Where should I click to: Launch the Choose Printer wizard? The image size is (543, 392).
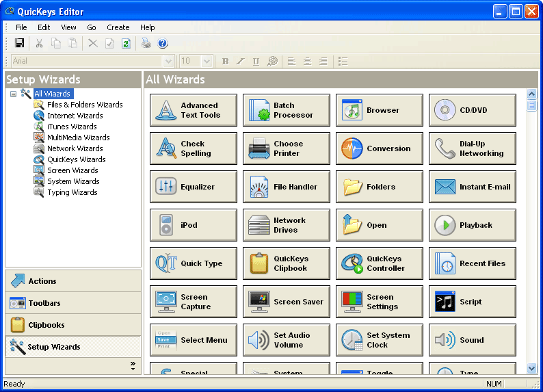(x=287, y=148)
